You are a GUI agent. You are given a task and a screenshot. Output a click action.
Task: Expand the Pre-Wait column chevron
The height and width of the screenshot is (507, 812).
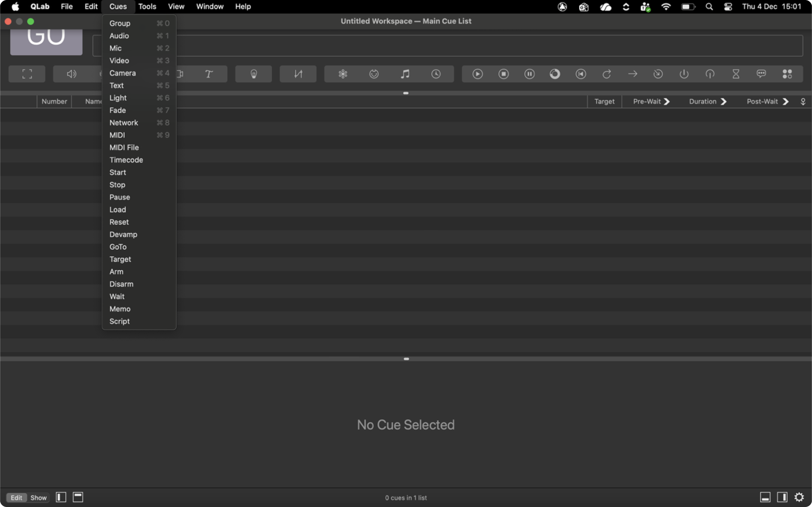tap(667, 101)
